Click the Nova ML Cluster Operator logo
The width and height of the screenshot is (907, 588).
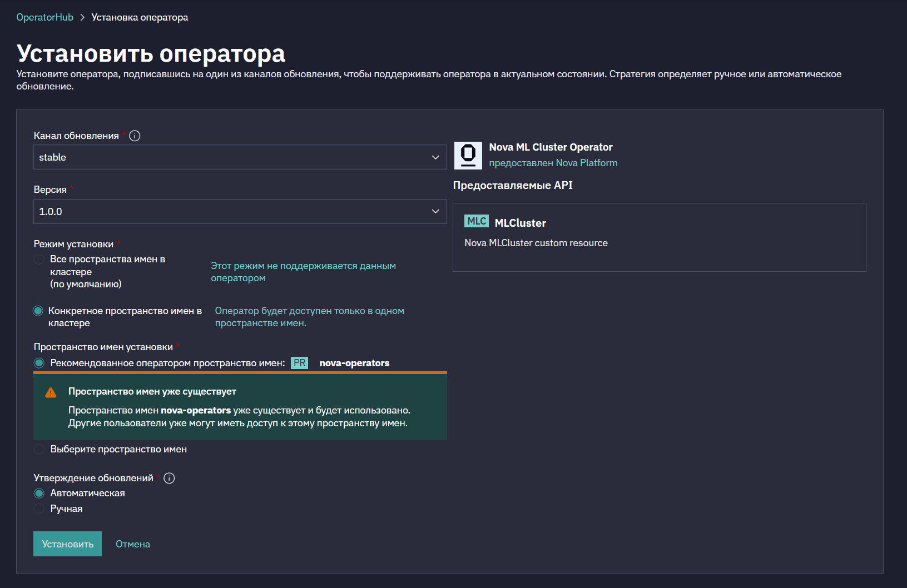[468, 155]
